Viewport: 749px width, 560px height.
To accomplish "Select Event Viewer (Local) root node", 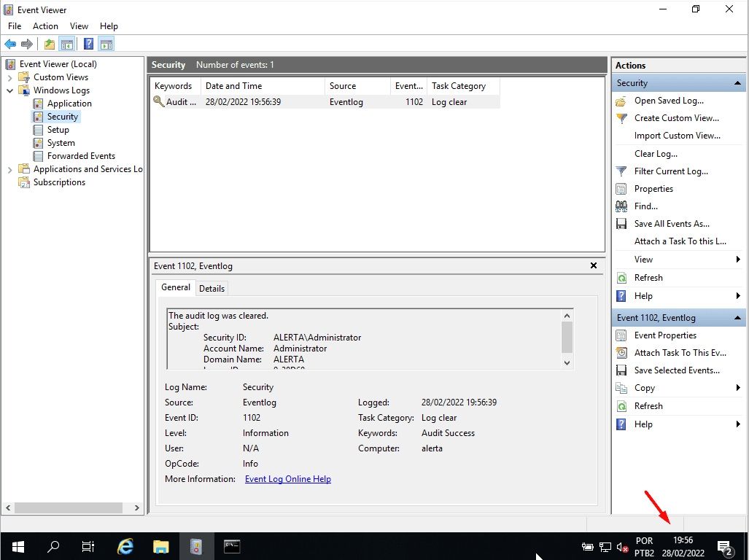I will coord(58,64).
